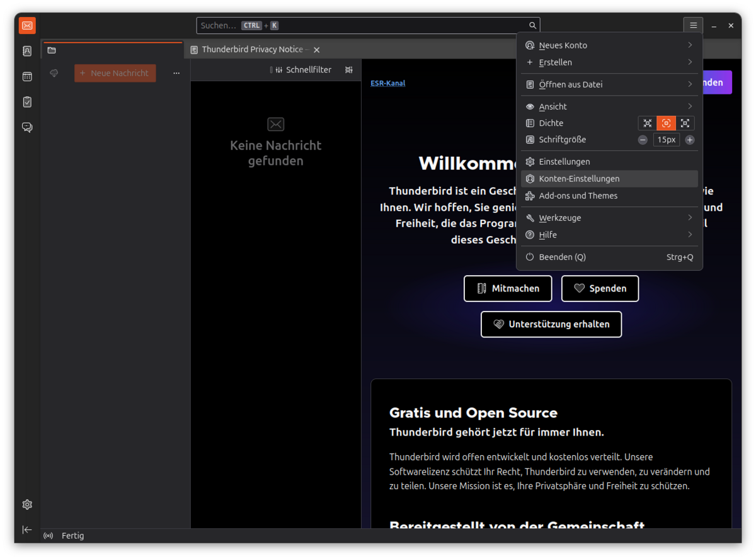
Task: Collapse the spaces toolbar with the arrow icon
Action: click(x=27, y=529)
